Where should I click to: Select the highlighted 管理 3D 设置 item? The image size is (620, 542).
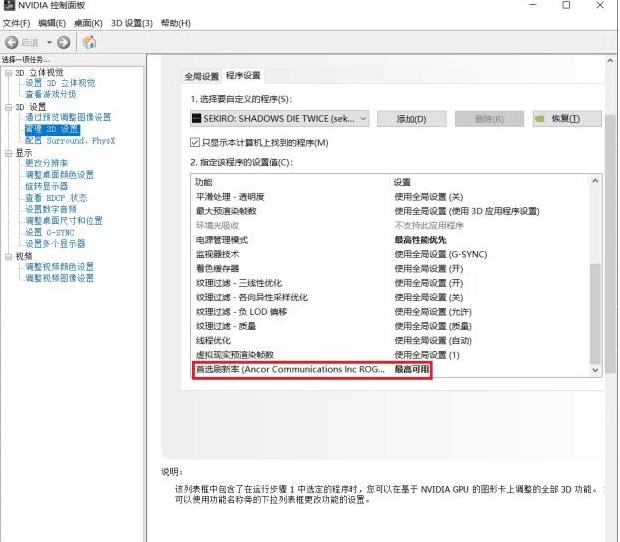coord(52,129)
